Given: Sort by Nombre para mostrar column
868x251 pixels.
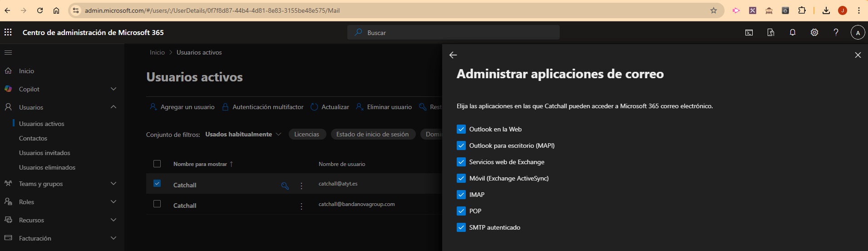Looking at the screenshot, I should pos(203,164).
